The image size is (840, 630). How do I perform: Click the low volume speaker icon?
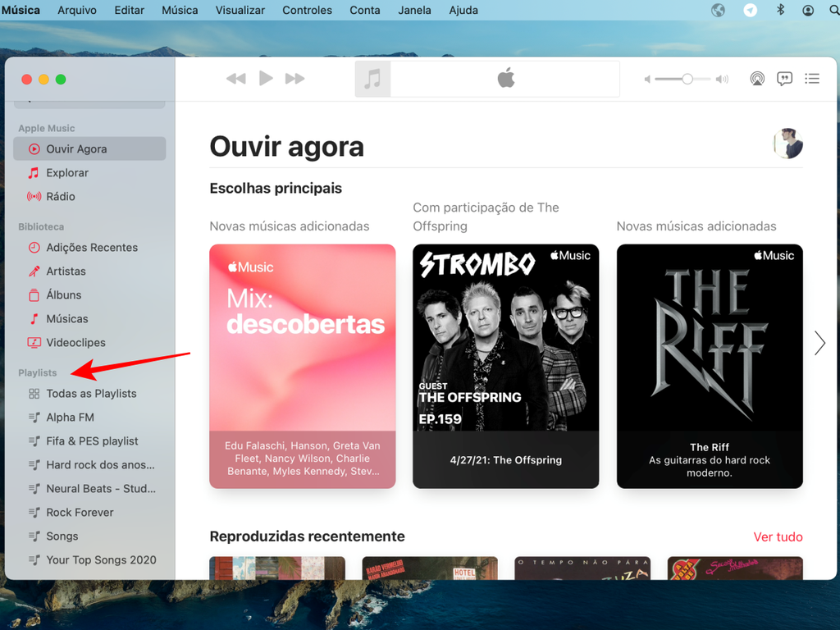click(648, 80)
